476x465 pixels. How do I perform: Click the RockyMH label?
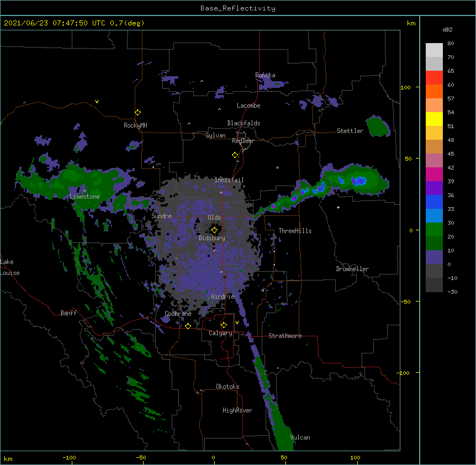(x=135, y=125)
